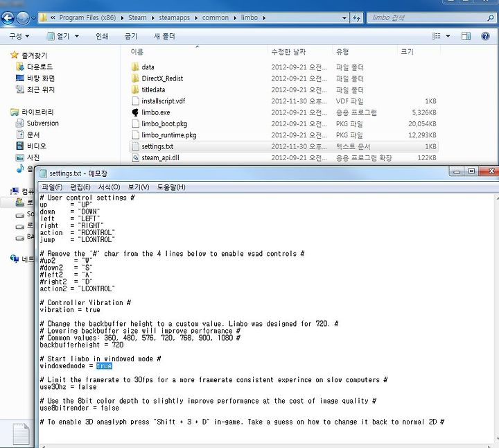The image size is (499, 448).
Task: Select the Steam breadcrumb in address bar
Action: pyautogui.click(x=137, y=18)
